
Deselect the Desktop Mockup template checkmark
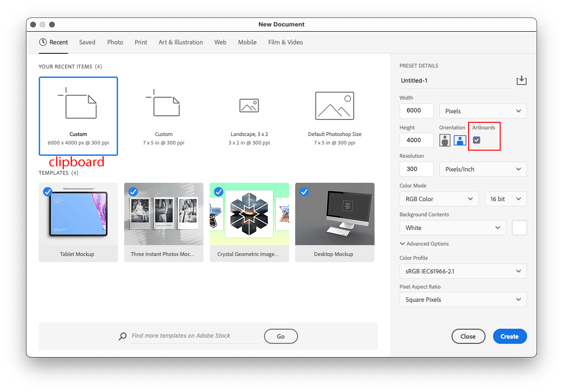(304, 192)
